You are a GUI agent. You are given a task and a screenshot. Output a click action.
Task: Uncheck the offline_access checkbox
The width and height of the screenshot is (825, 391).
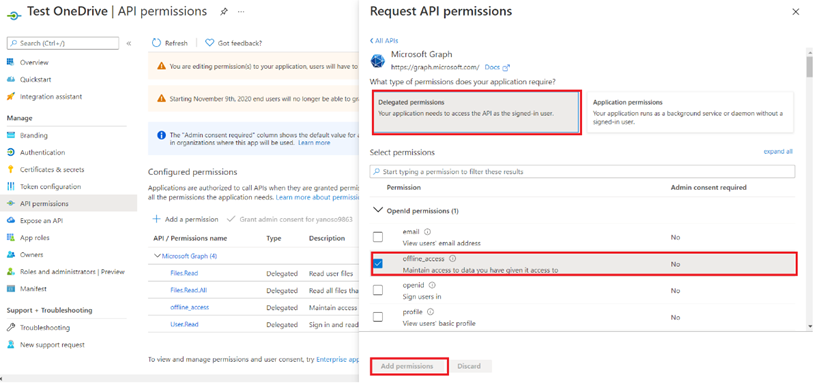(378, 264)
